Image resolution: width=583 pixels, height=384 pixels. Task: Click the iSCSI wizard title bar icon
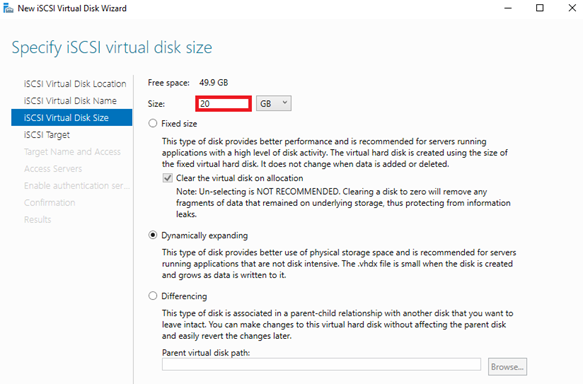pos(8,8)
